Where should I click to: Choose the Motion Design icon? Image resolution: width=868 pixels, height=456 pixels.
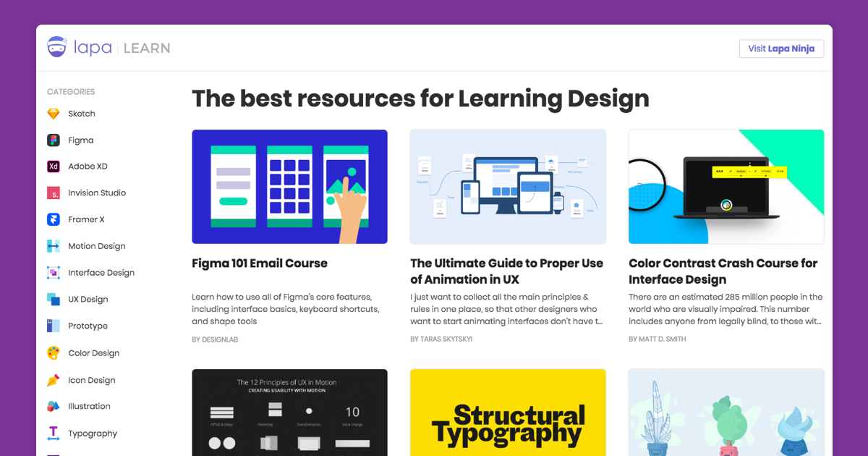point(54,246)
